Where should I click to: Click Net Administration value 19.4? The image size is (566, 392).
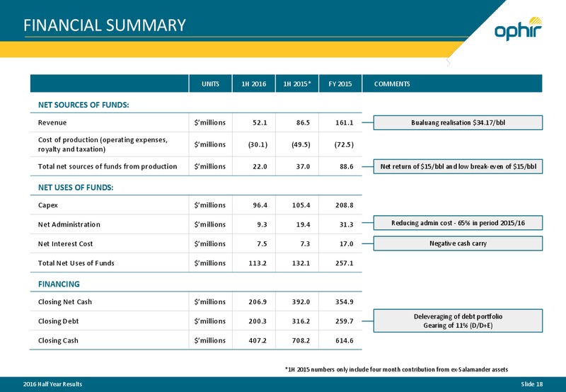(x=303, y=224)
